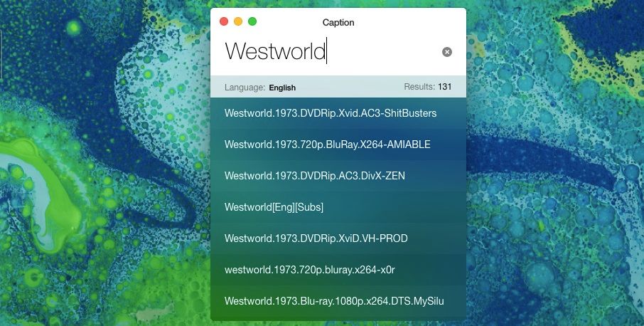This screenshot has height=326, width=644.
Task: Open the English language dropdown
Action: click(282, 88)
